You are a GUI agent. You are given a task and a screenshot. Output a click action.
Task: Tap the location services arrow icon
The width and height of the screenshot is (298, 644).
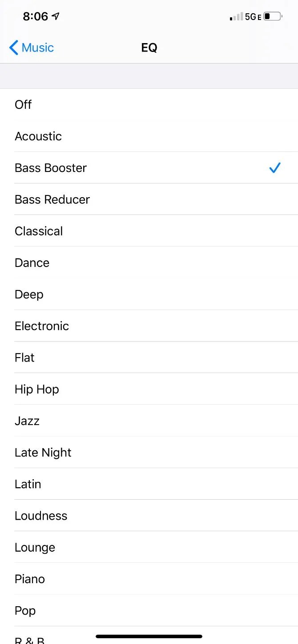55,16
